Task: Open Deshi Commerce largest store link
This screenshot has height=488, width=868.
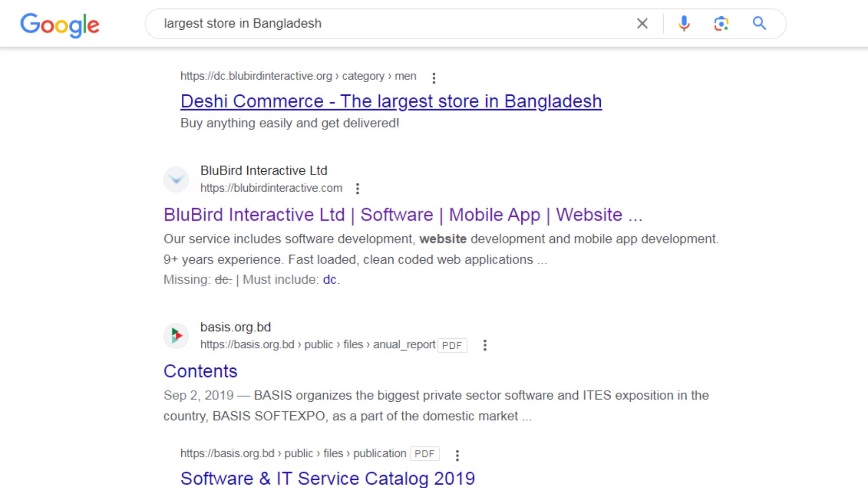Action: (x=391, y=101)
